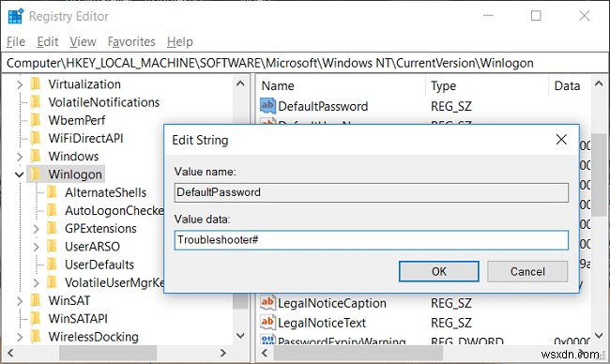The width and height of the screenshot is (610, 364).
Task: Click the DefaultPassword string value icon
Action: [x=267, y=106]
